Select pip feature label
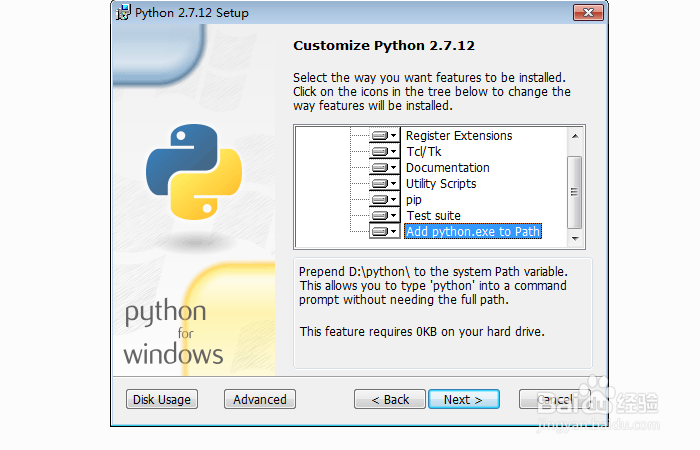The image size is (700, 450). coord(414,200)
